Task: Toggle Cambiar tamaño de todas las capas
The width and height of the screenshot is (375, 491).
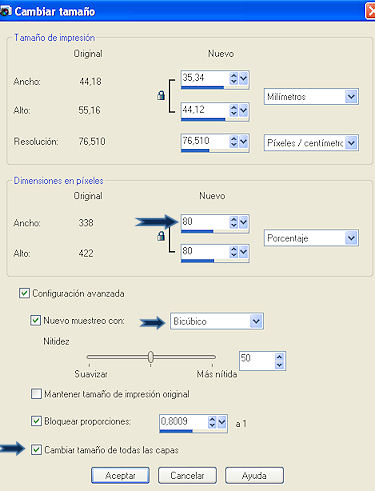Action: click(x=36, y=449)
